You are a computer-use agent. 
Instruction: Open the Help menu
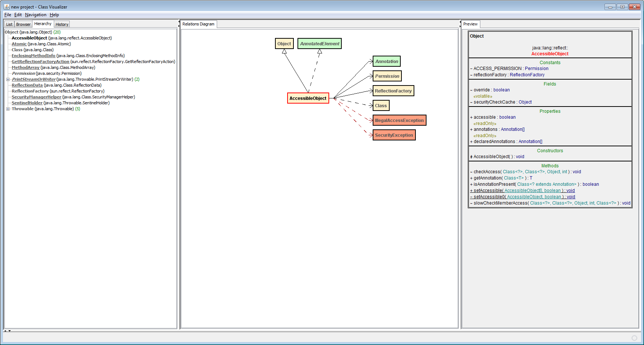click(54, 15)
